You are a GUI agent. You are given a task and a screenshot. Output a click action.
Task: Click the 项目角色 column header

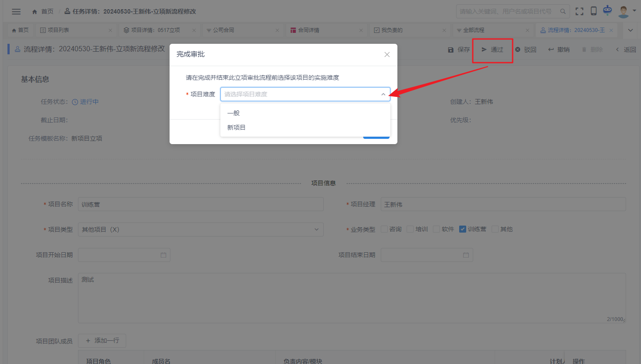pos(99,361)
